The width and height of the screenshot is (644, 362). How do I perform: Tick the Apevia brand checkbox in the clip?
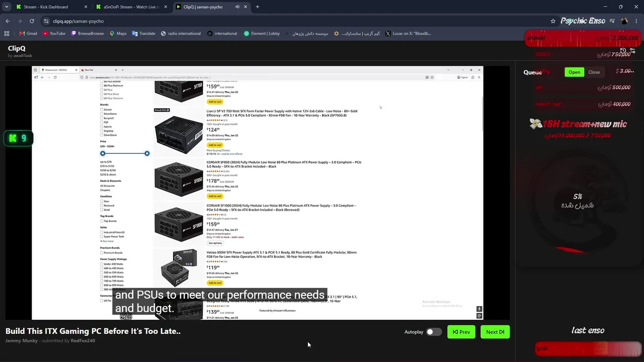102,127
